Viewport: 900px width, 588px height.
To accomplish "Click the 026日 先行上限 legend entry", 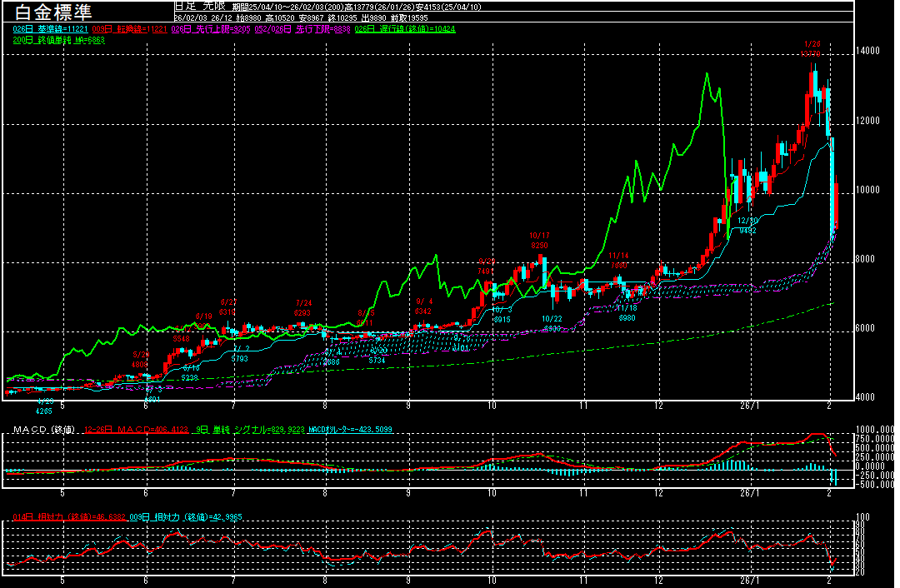I will 210,29.
